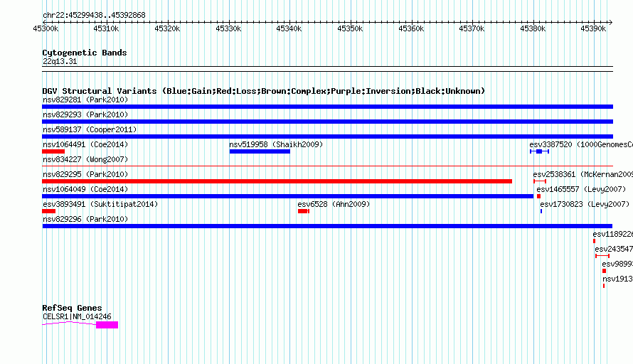This screenshot has width=633, height=364.
Task: Click the nsv829281 (Park2010) label
Action: coord(85,100)
